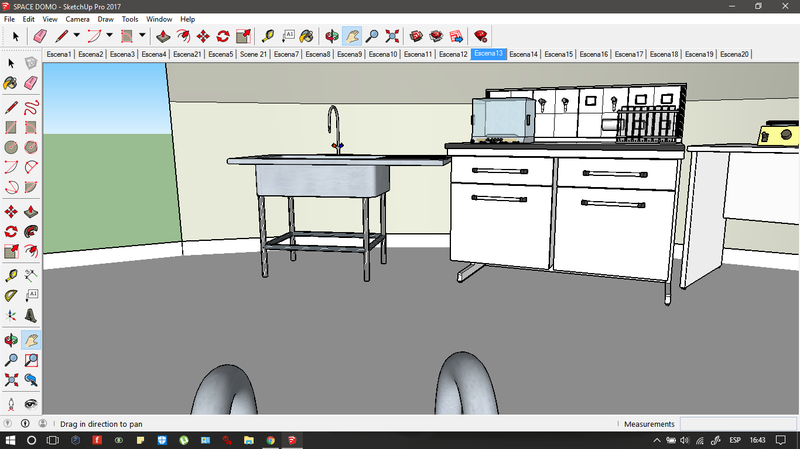Screen dimensions: 800x449
Task: Select the Move tool in top toolbar
Action: pyautogui.click(x=204, y=36)
